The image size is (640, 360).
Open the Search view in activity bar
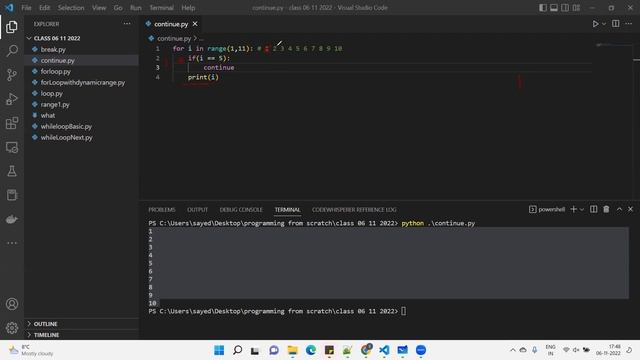pyautogui.click(x=12, y=51)
